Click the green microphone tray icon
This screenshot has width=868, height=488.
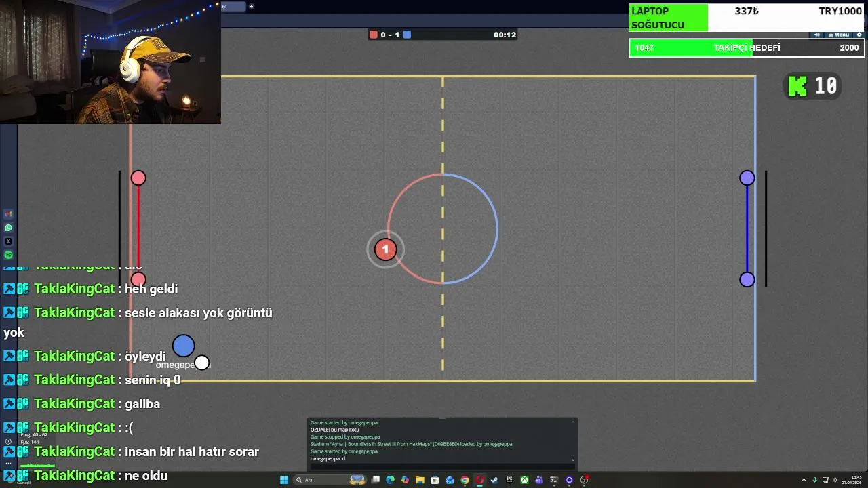814,480
